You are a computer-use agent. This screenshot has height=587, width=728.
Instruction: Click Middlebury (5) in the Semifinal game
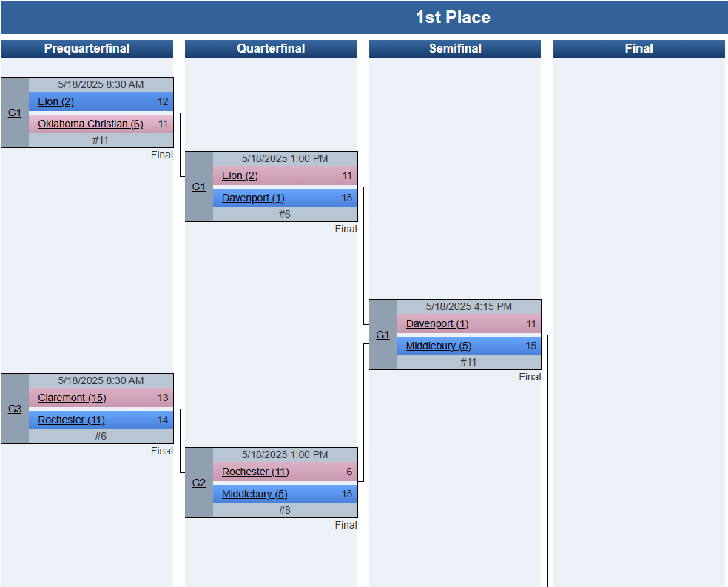tap(439, 346)
